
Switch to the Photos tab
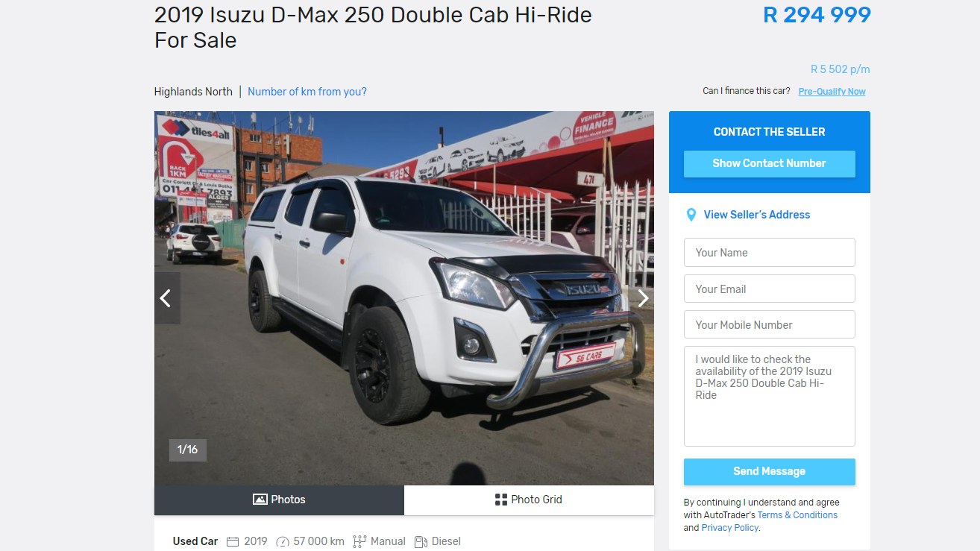click(x=279, y=500)
